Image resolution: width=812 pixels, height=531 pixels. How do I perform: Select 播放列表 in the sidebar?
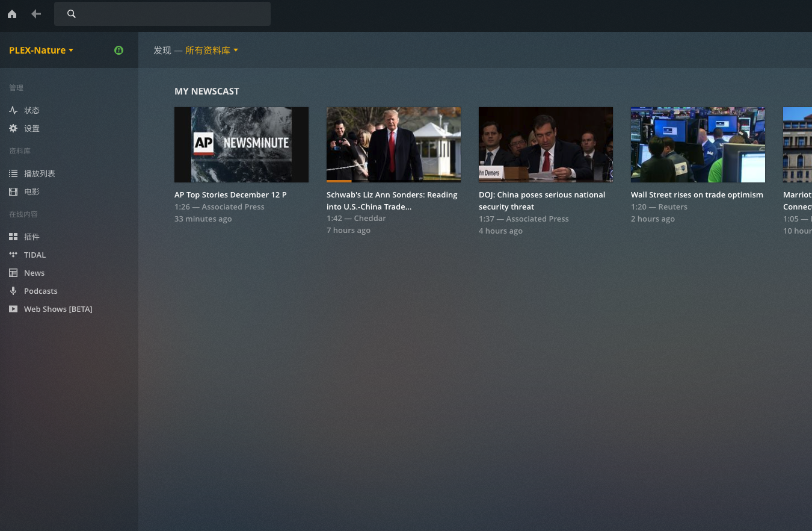[x=40, y=173]
